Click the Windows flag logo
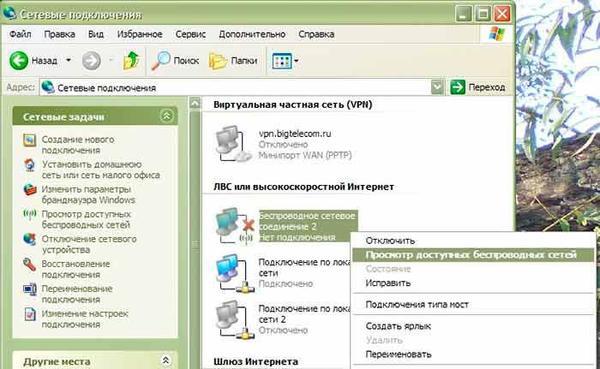Screen dimensions: 600x369 point(497,34)
